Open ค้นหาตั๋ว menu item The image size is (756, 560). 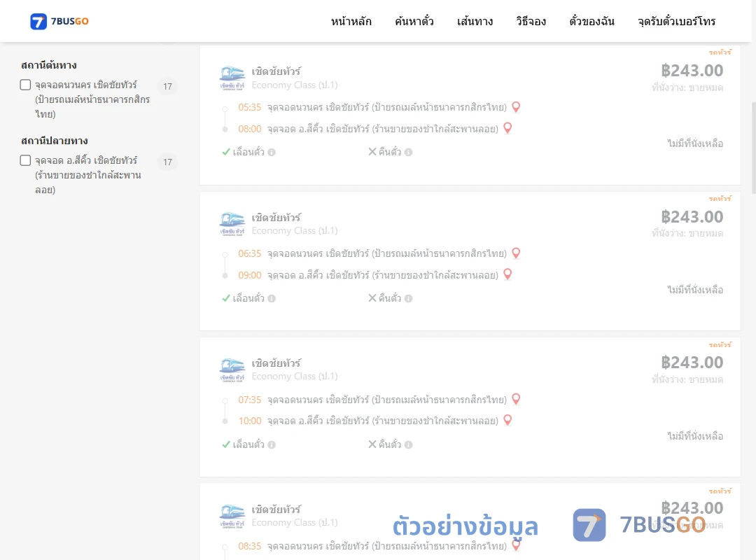click(414, 21)
